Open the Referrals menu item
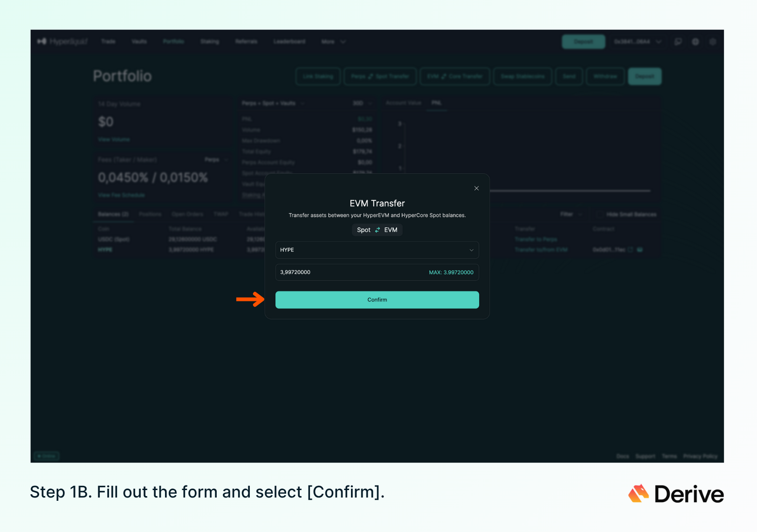The width and height of the screenshot is (757, 532). (246, 41)
